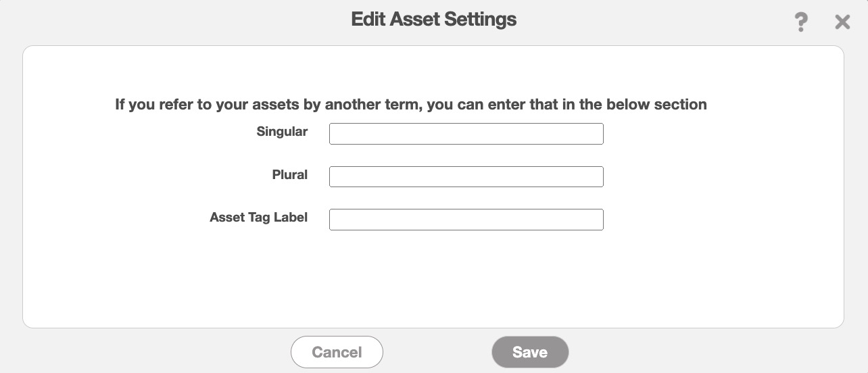This screenshot has width=868, height=373.
Task: Select the Asset Tag Label field
Action: [466, 220]
